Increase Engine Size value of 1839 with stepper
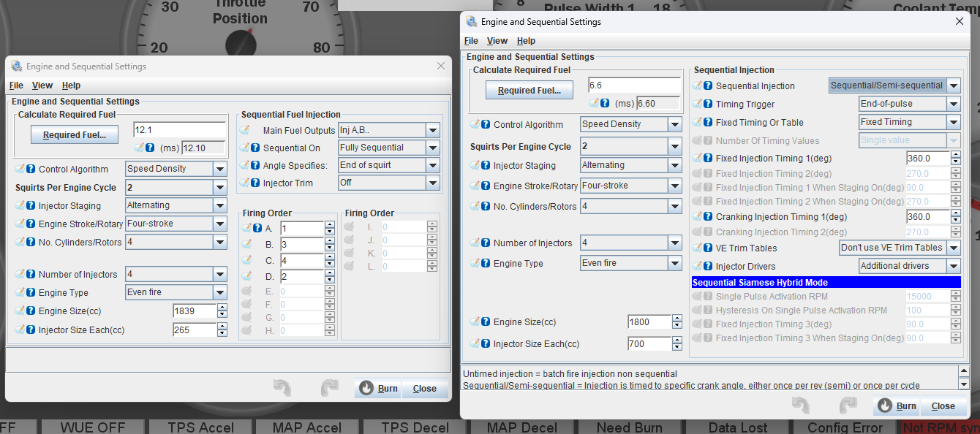 click(x=222, y=308)
